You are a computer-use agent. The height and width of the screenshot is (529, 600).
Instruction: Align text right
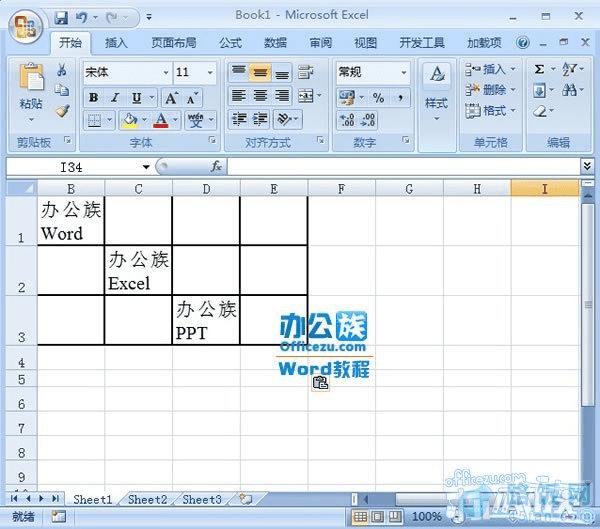coord(282,96)
